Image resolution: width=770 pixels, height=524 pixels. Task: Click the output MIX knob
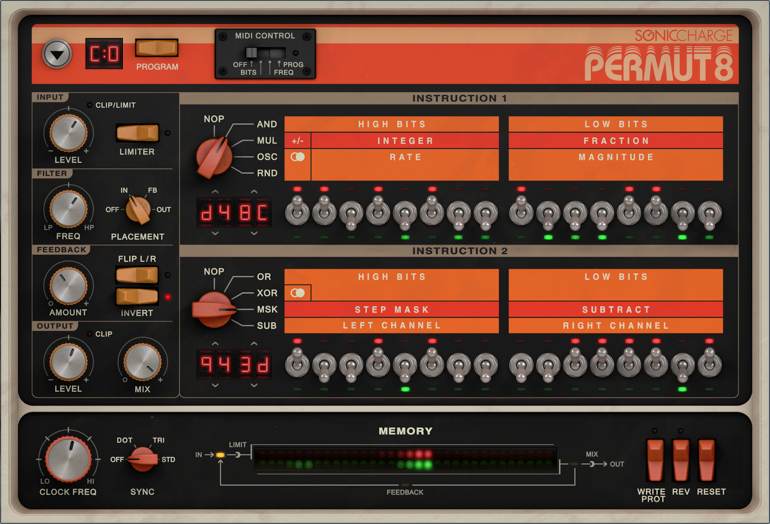[143, 360]
